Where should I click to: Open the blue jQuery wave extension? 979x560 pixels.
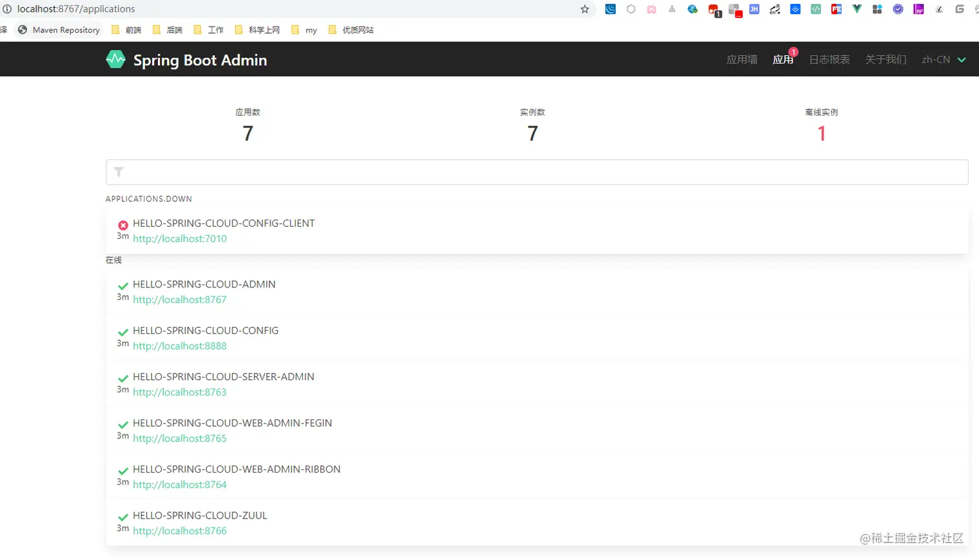click(611, 9)
